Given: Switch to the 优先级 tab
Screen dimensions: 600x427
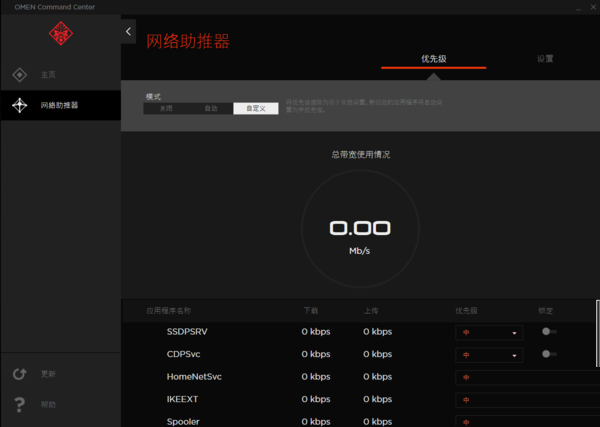Looking at the screenshot, I should 434,59.
